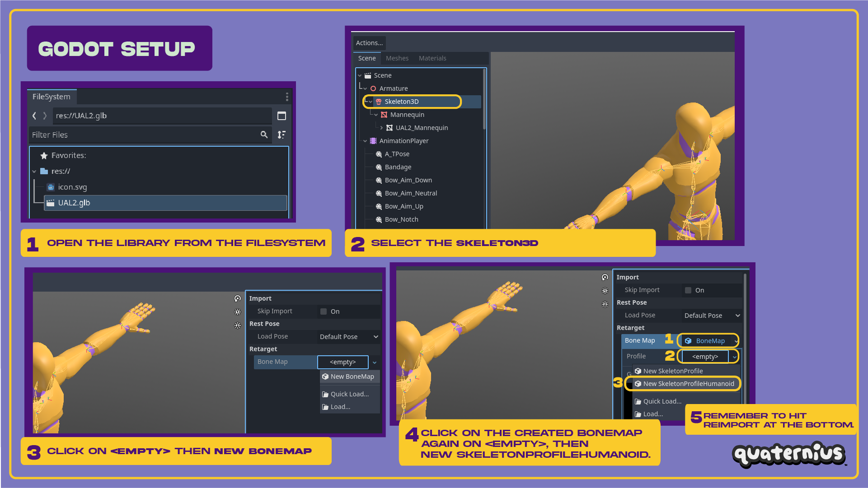
Task: Select the Bow_Aim_Up animation
Action: coord(404,206)
